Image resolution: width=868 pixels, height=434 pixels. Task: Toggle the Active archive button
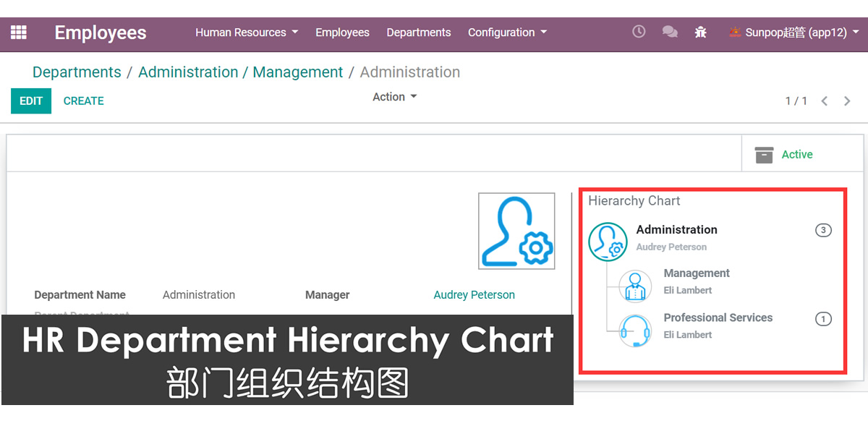[x=784, y=154]
